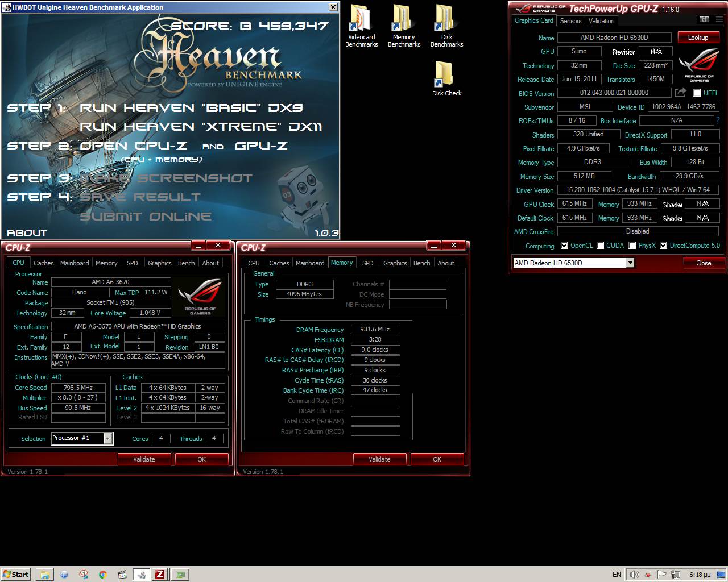Click the ROG logo in the GPU-Z panel
The image size is (728, 582).
click(x=699, y=64)
